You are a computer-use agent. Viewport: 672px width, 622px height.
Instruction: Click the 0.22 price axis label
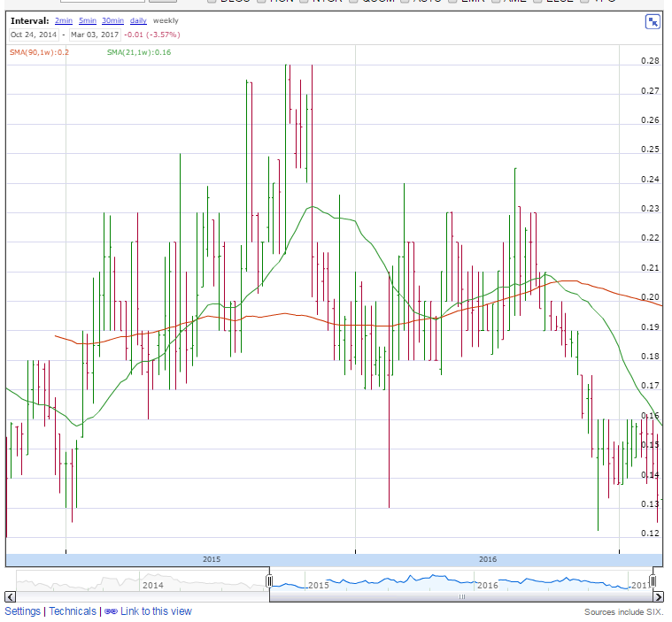pos(650,238)
